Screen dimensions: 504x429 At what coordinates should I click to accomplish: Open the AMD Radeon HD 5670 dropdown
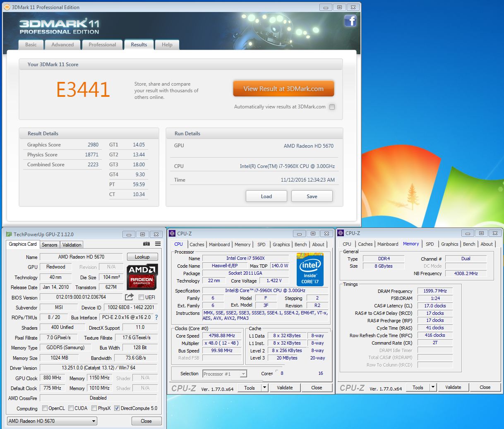(x=52, y=421)
